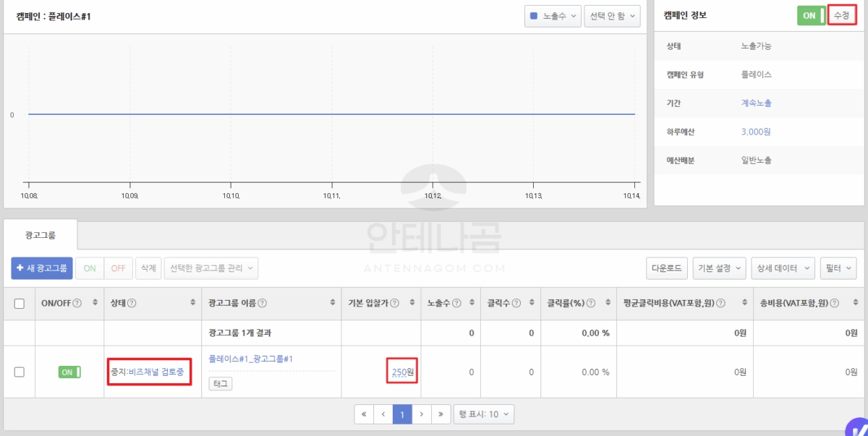Sort the table by 노출수 column
Viewport: 868px width, 436px height.
(x=471, y=304)
